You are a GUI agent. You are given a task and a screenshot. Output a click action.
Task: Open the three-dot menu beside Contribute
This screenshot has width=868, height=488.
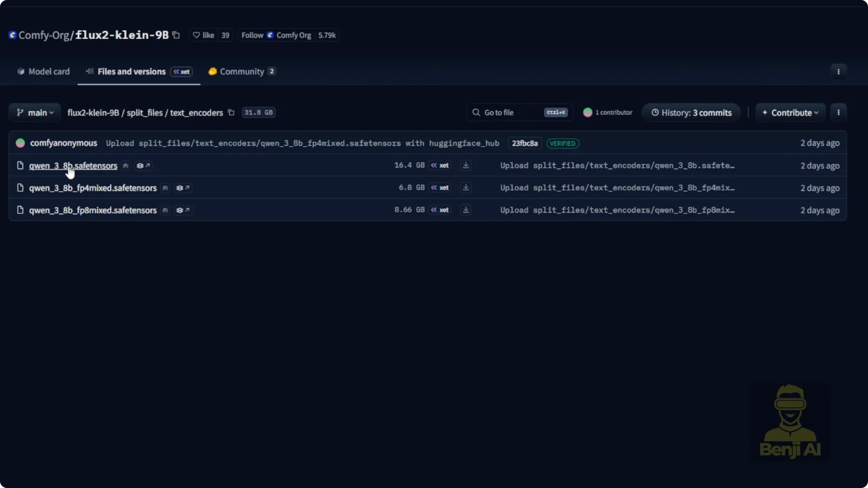[838, 113]
